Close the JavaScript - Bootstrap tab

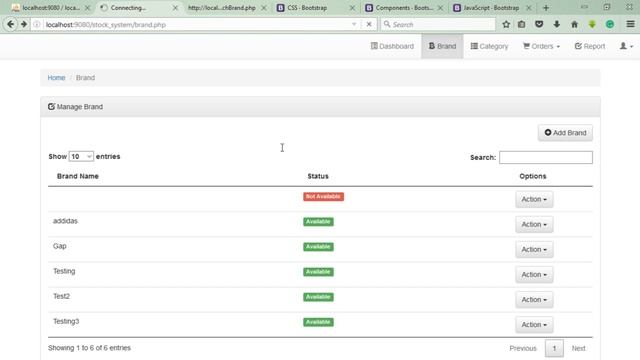[x=529, y=8]
